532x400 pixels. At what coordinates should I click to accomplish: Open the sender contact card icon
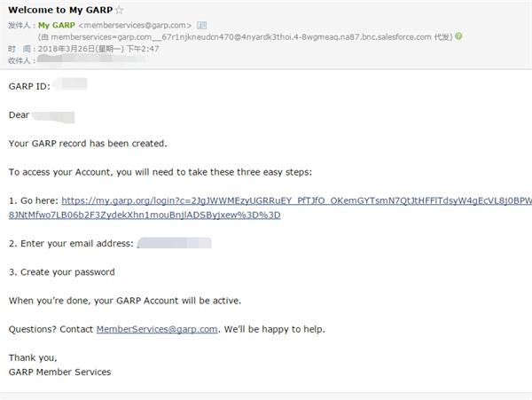coord(201,26)
